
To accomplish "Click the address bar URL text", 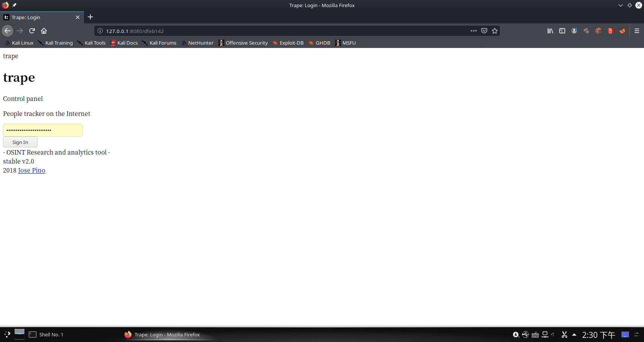I will pos(135,31).
